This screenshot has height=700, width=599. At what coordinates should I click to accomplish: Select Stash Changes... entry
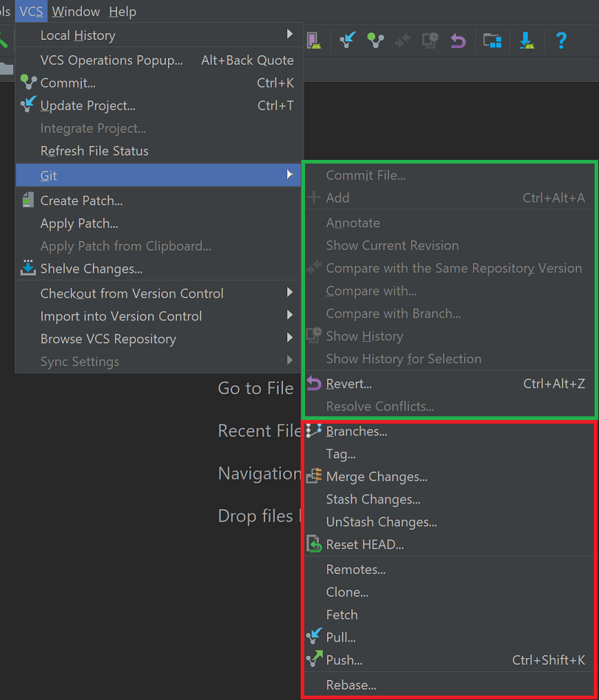[450, 499]
